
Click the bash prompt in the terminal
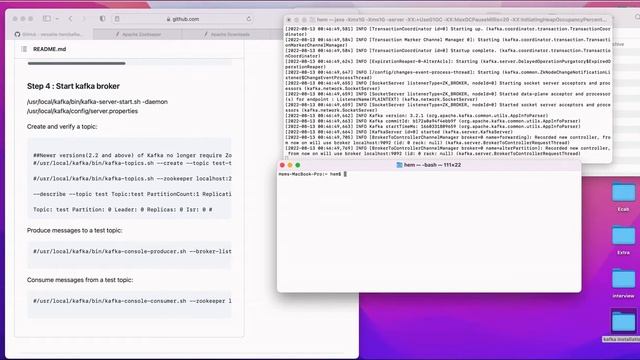312,174
